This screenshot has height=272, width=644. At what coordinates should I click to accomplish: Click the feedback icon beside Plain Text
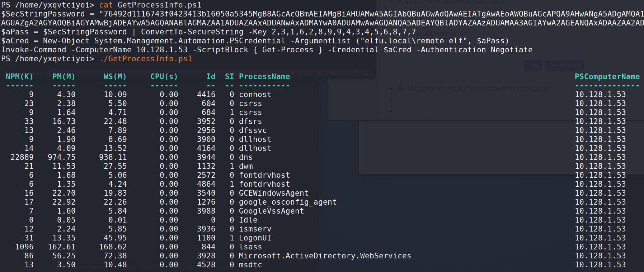click(x=356, y=73)
